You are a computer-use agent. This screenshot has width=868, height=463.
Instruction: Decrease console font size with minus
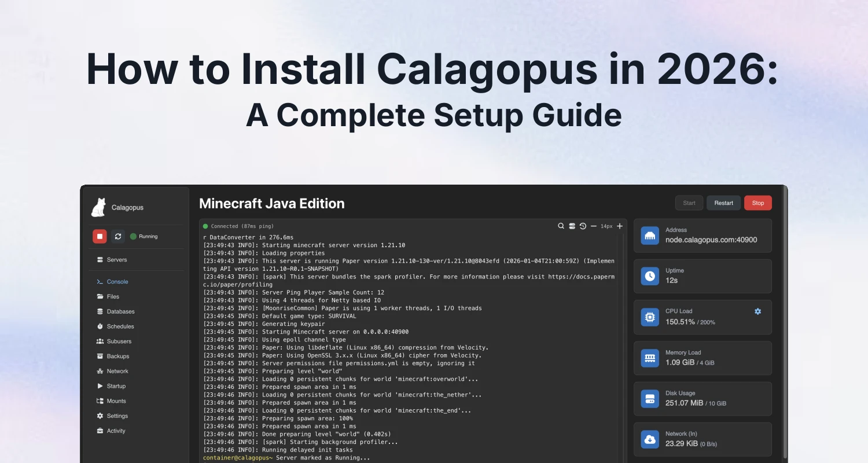click(594, 226)
